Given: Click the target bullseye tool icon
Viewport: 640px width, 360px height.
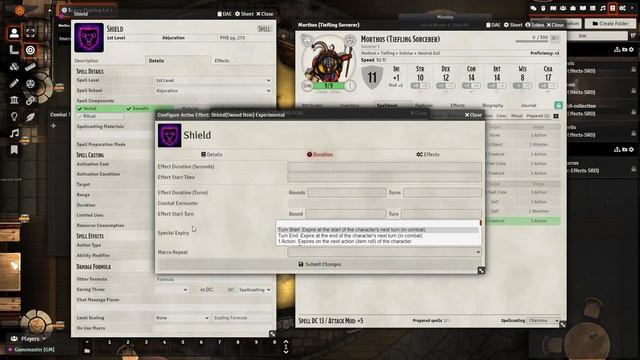Looking at the screenshot, I should pos(30,50).
